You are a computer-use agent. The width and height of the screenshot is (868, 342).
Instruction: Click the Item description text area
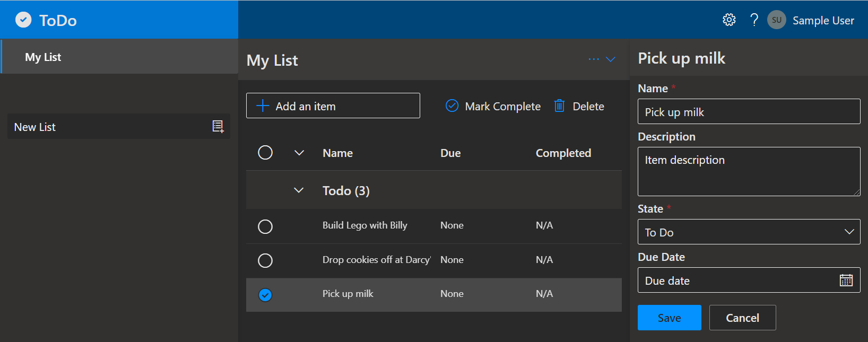tap(749, 171)
